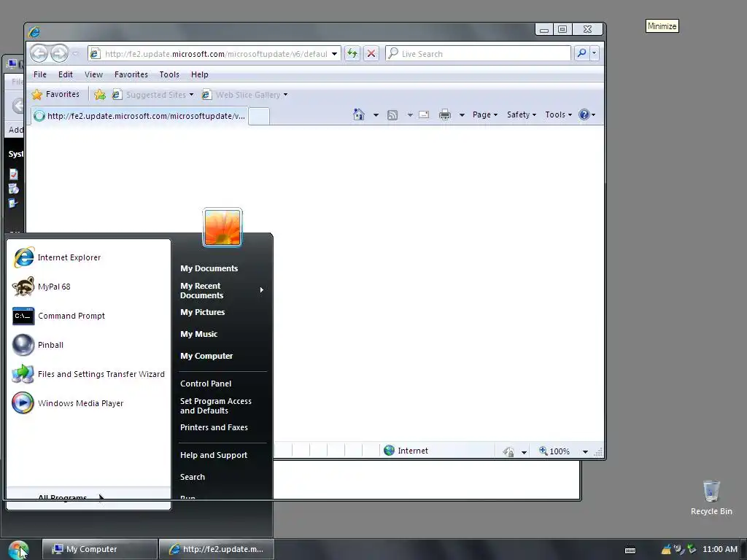Click the Home icon in the command bar

[x=359, y=114]
